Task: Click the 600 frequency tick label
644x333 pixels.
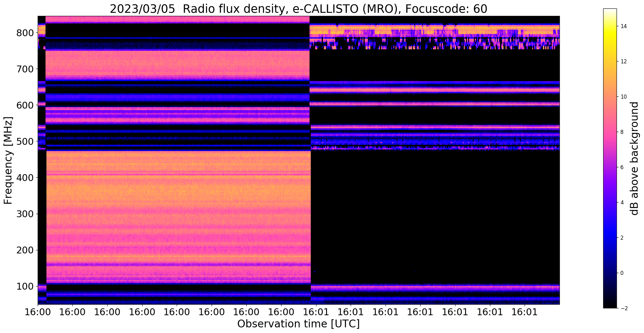Action: pyautogui.click(x=25, y=105)
